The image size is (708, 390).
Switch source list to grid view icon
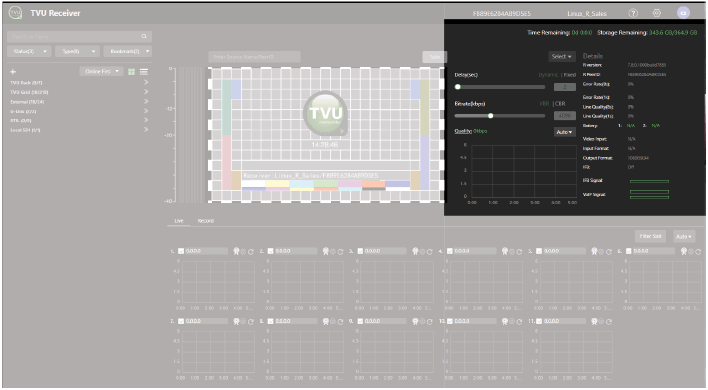click(131, 72)
